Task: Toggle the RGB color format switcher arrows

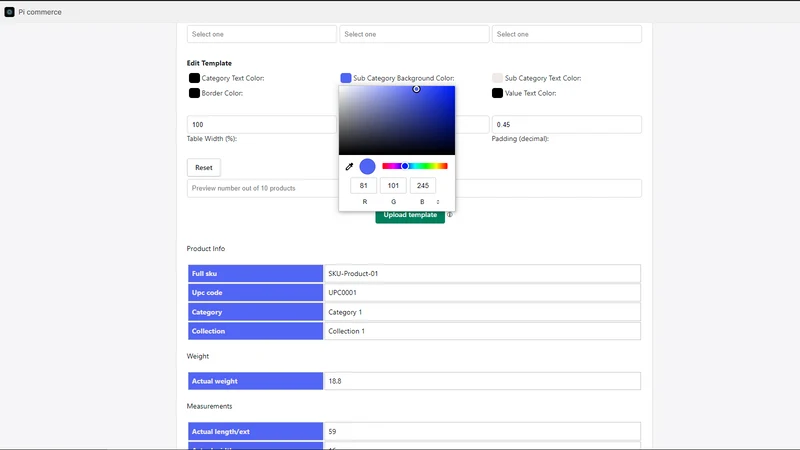Action: pos(438,202)
